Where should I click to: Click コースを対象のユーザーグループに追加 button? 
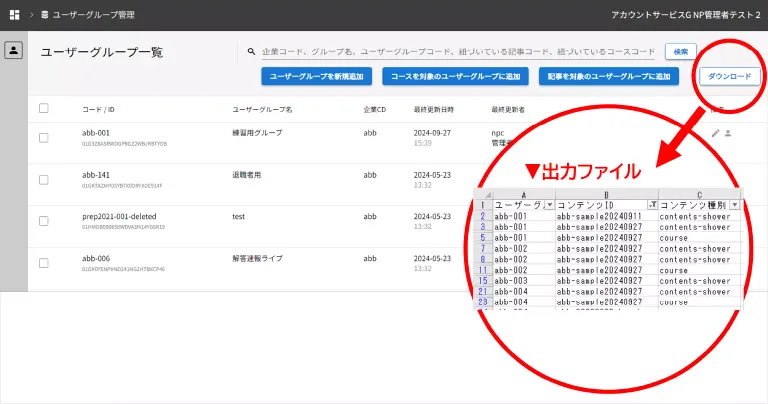(456, 76)
